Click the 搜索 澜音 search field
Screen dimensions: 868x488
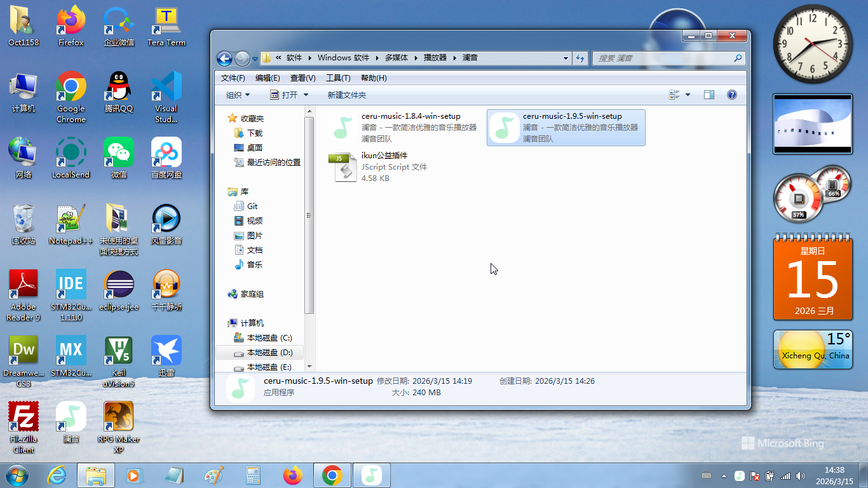click(x=664, y=58)
